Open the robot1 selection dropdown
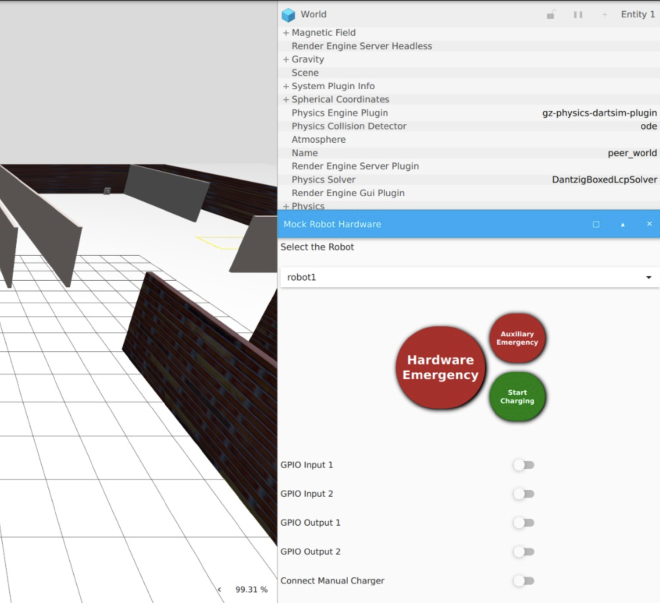Image resolution: width=660 pixels, height=603 pixels. coord(468,277)
